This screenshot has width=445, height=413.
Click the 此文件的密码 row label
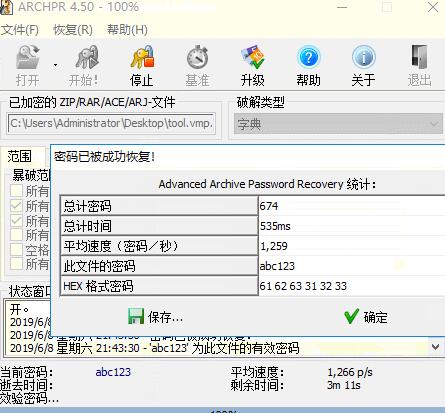(x=159, y=266)
